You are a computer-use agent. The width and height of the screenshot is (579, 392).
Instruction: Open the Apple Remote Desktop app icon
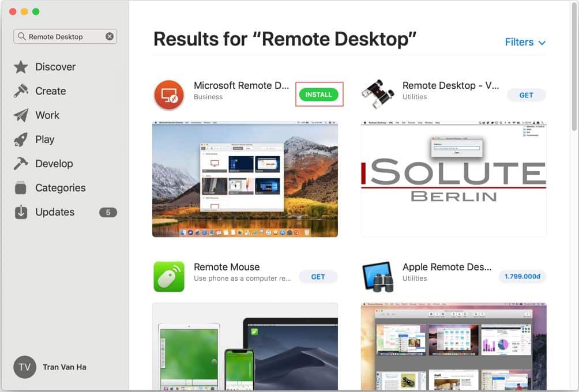point(377,277)
